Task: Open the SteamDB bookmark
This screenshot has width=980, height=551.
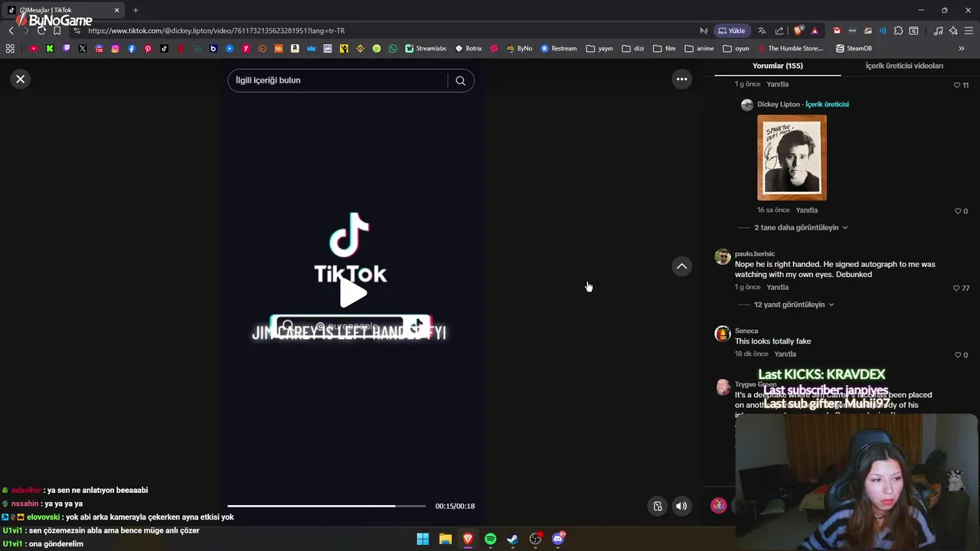Action: click(854, 48)
